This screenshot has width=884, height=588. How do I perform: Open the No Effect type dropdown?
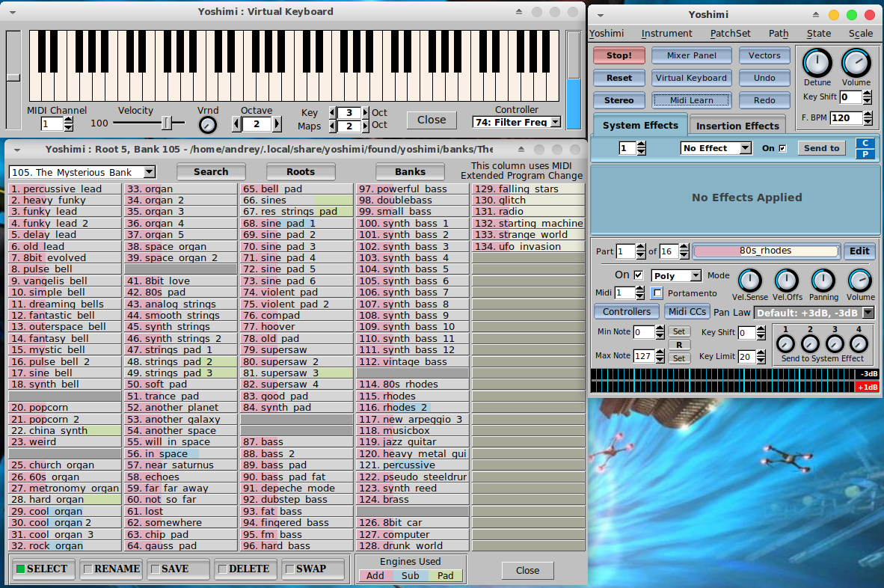[x=716, y=148]
